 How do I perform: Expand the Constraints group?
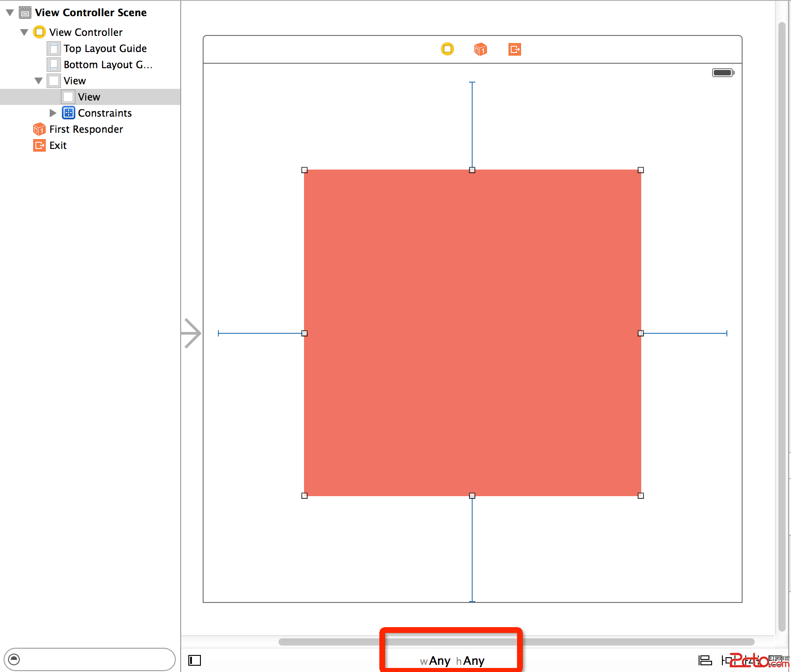[53, 113]
